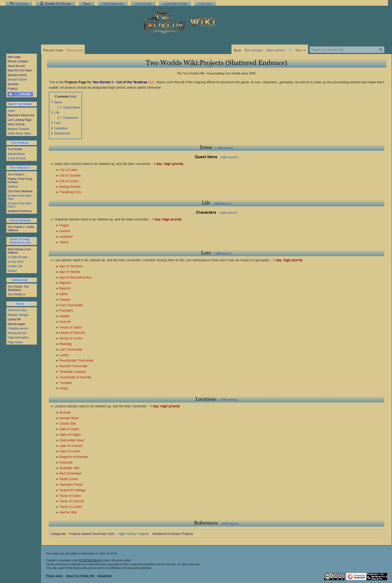
Task: Open the Vael'nir Hills link
Action: point(68,512)
